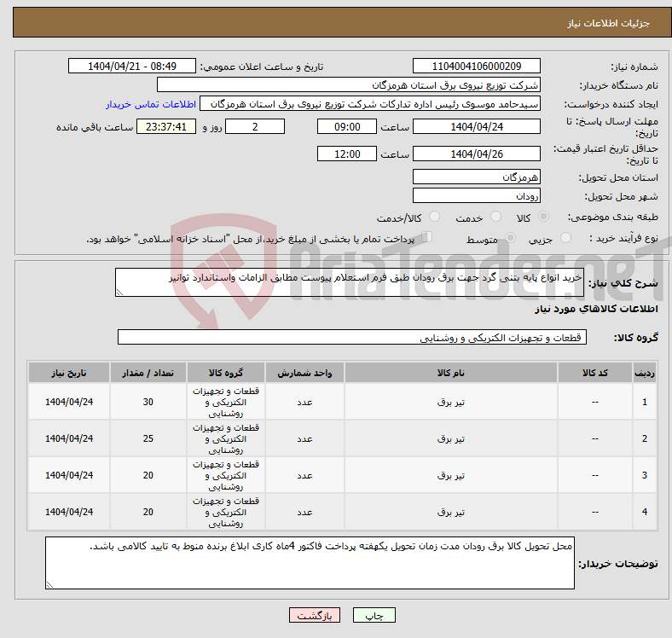Image resolution: width=672 pixels, height=638 pixels.
Task: Select the کالا/خدمت radio button
Action: (x=434, y=217)
